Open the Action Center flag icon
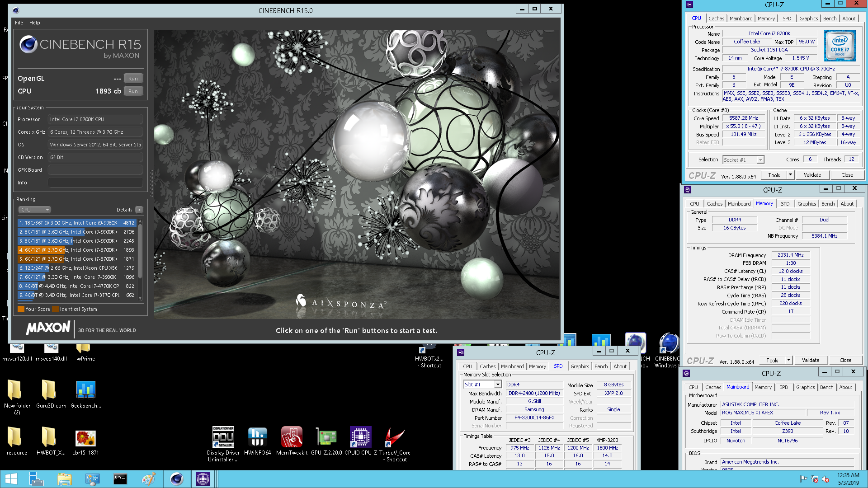868x488 pixels. pyautogui.click(x=803, y=479)
